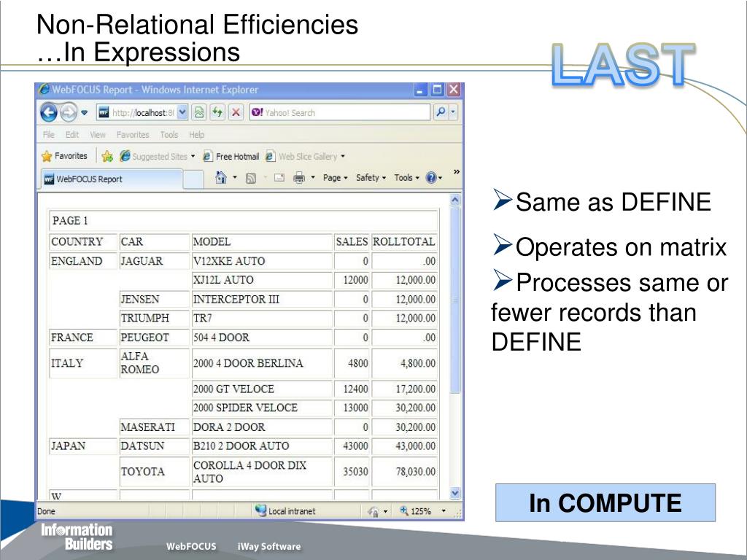Image resolution: width=747 pixels, height=560 pixels.
Task: Click the Add to Favorites Bar icon
Action: pyautogui.click(x=107, y=156)
